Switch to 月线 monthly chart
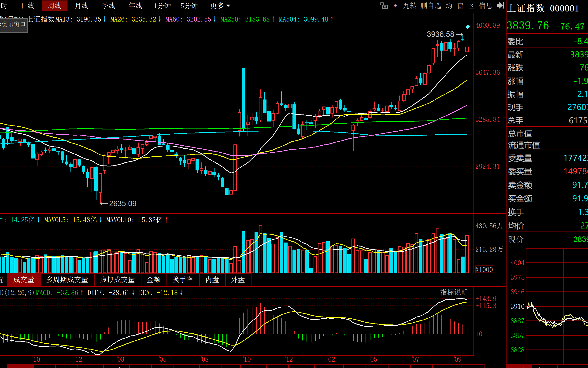Screen dimensions: 588x368 [81, 6]
